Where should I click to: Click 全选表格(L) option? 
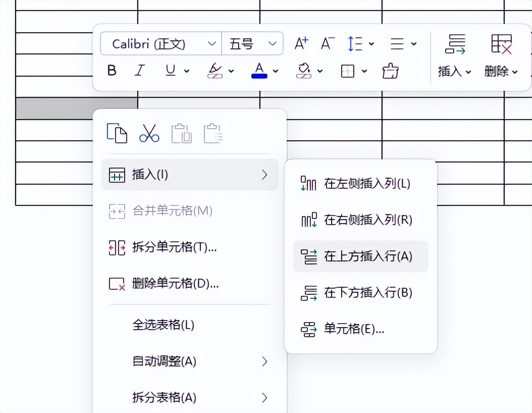[163, 325]
